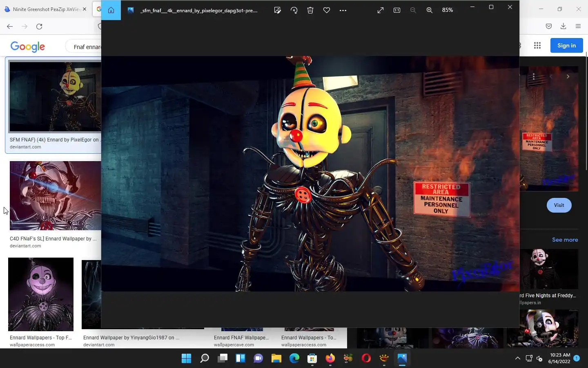This screenshot has width=588, height=368.
Task: Click the 85% zoom level text
Action: (x=448, y=10)
